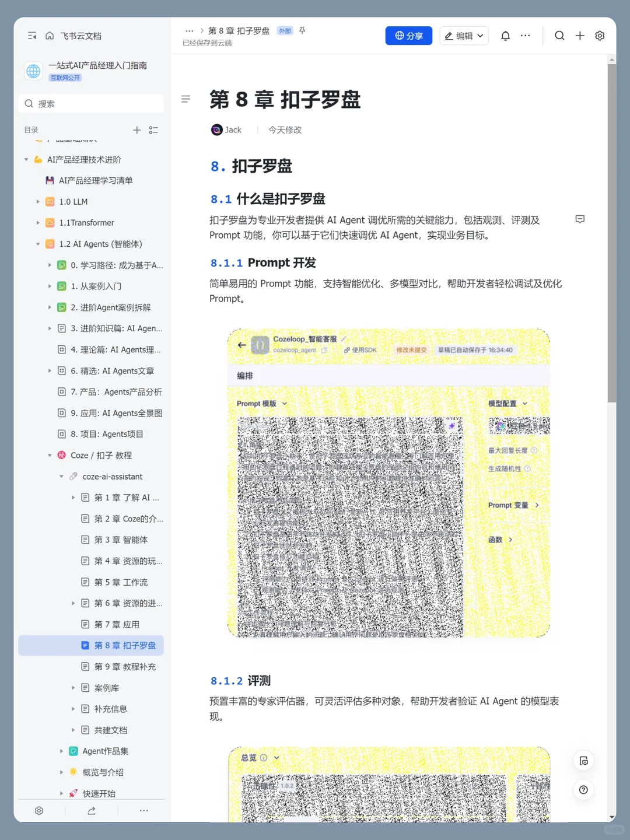Viewport: 630px width, 840px height.
Task: Collapse the coze-ai-assistant node arrow
Action: [x=61, y=477]
